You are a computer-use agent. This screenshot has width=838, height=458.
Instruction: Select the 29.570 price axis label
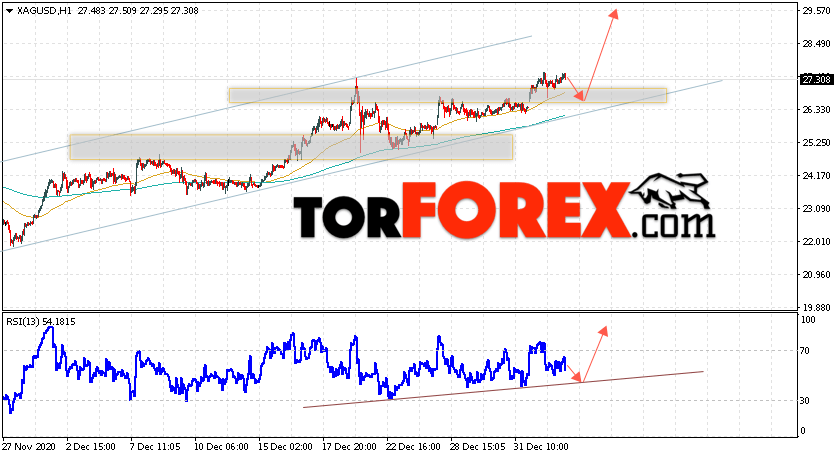(x=816, y=11)
